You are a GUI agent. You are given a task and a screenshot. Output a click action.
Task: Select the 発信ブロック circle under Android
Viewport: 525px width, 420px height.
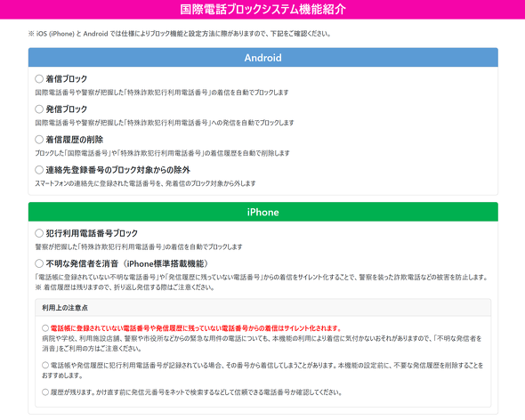39,109
